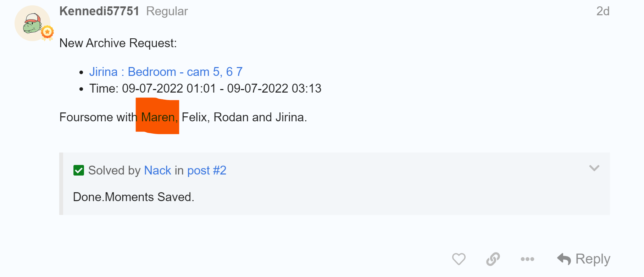Image resolution: width=644 pixels, height=277 pixels.
Task: Click the green solved checkmark box
Action: coord(79,171)
